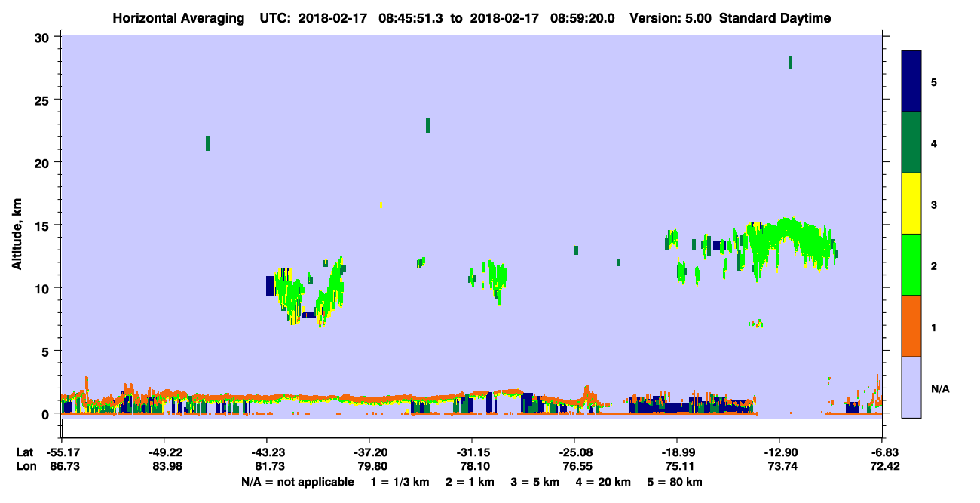Click the '4 = 20 km' legend text
This screenshot has width=980, height=503.
click(602, 482)
